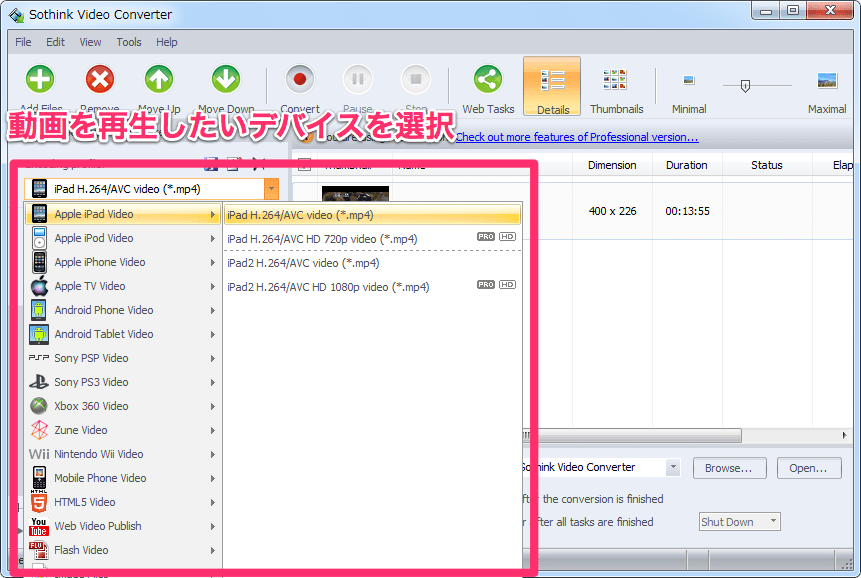The width and height of the screenshot is (861, 578).
Task: Click the Add Files icon
Action: click(38, 79)
